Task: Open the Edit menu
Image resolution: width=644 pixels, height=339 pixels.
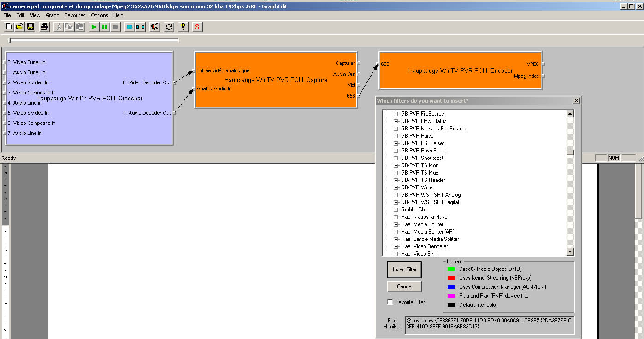Action: [x=20, y=15]
